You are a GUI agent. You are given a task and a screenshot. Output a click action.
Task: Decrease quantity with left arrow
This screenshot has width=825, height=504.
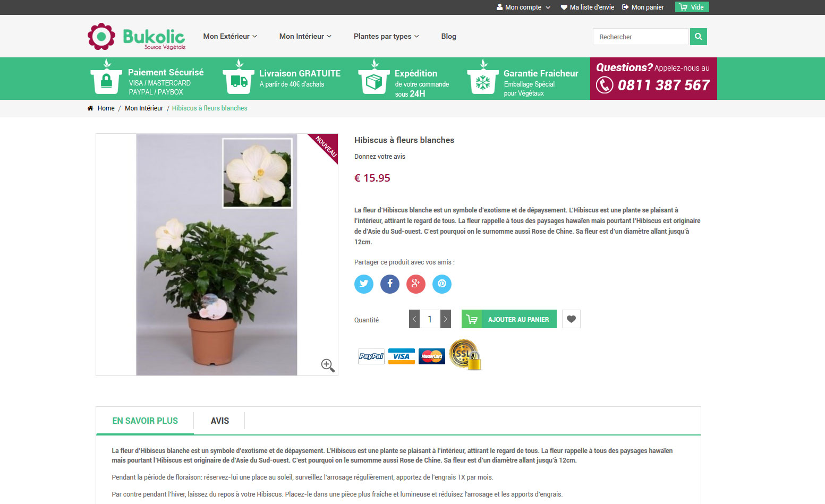[414, 319]
